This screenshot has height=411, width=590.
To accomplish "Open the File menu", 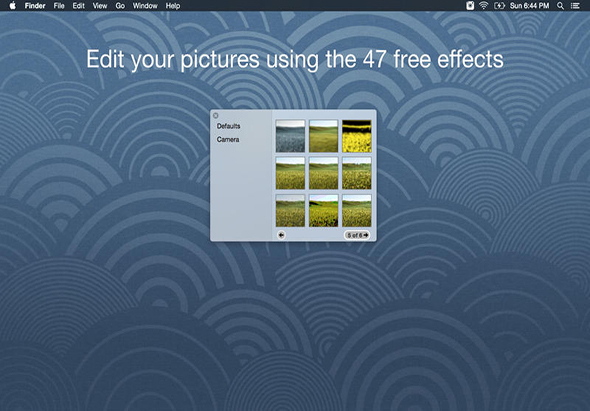I will click(59, 6).
